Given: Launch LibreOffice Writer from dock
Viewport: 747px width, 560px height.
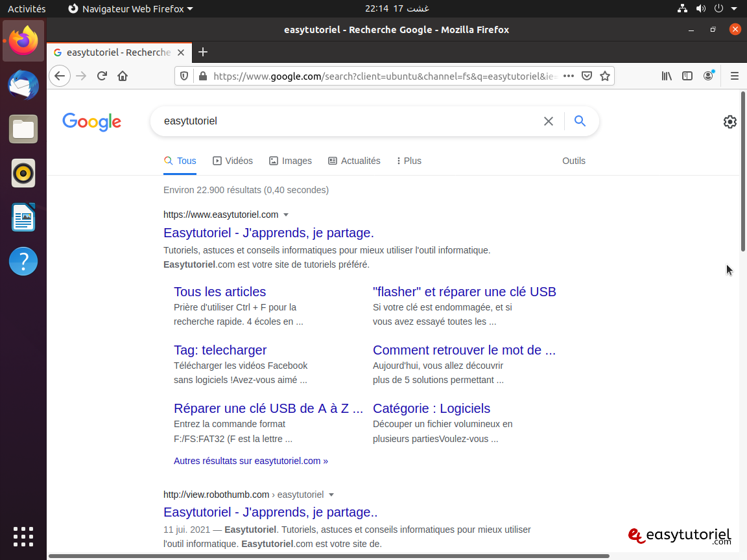Looking at the screenshot, I should coord(23,217).
